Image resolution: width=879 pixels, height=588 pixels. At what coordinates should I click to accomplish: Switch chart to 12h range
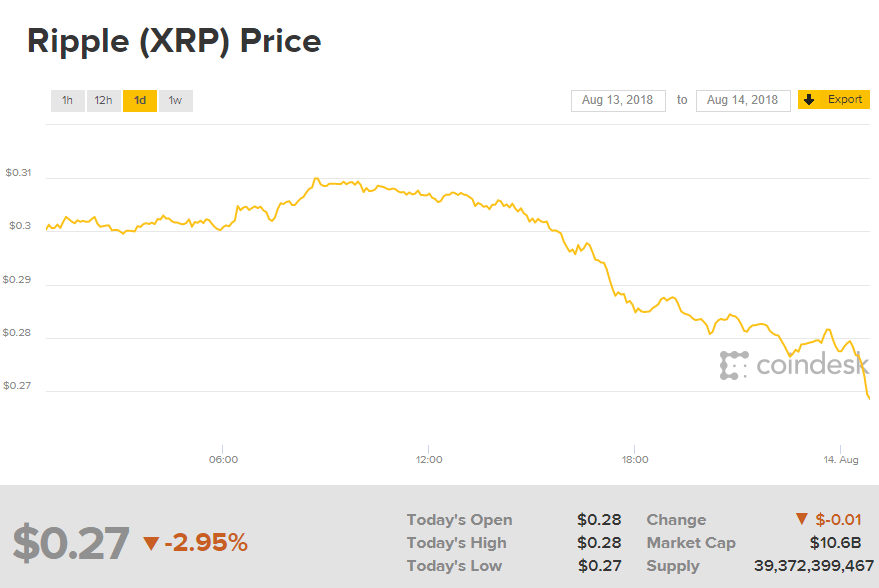tap(103, 100)
